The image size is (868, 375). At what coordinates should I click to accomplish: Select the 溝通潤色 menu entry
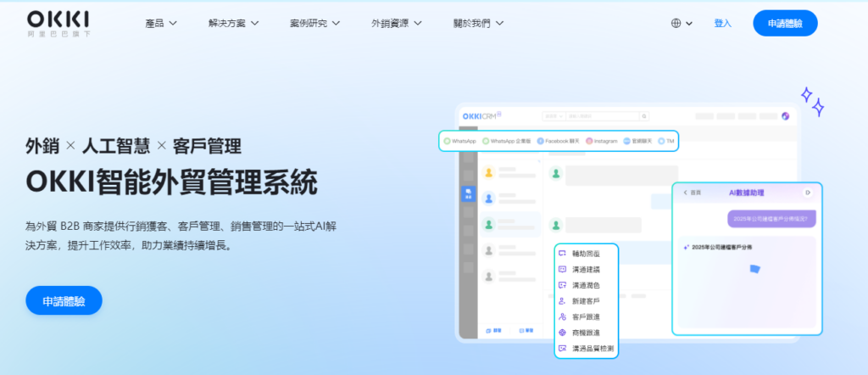pyautogui.click(x=587, y=285)
